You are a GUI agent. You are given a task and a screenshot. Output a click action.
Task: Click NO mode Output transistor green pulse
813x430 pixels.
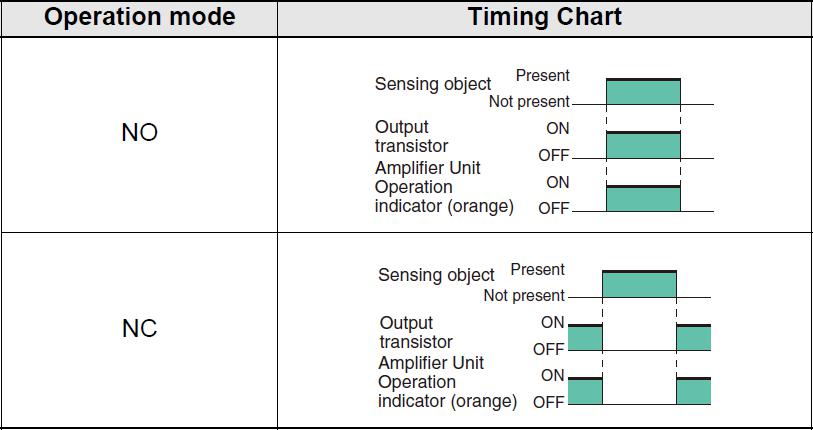[643, 145]
